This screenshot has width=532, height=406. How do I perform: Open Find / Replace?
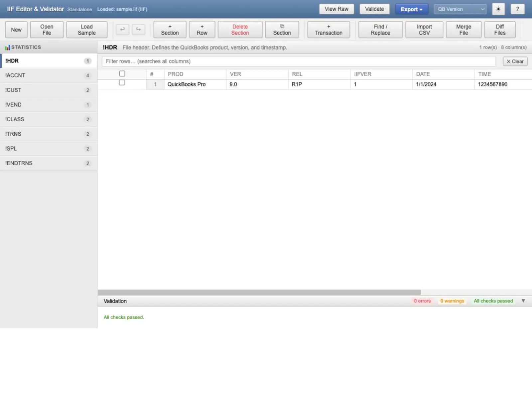pos(380,30)
